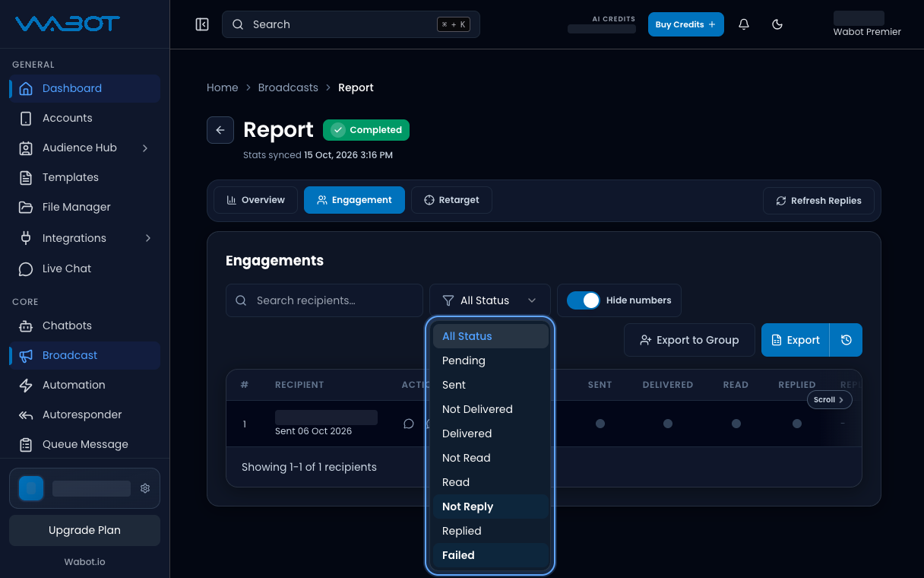Switch theme with the moon icon

777,24
